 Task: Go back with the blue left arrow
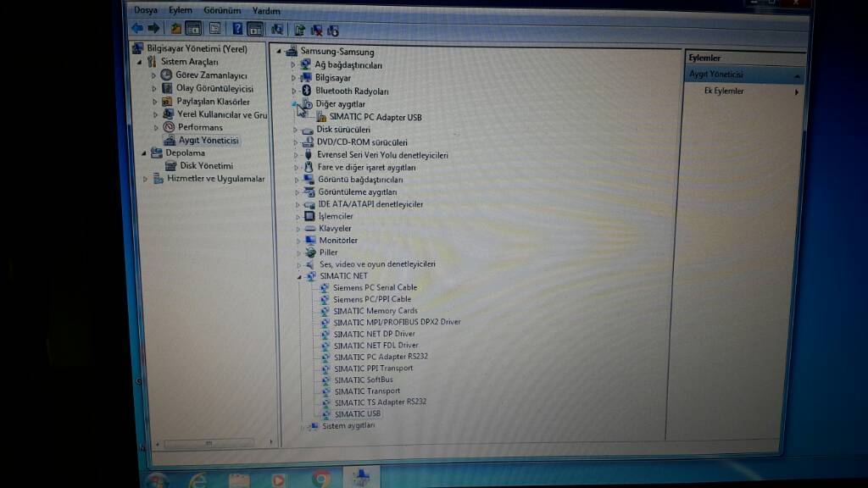point(136,28)
